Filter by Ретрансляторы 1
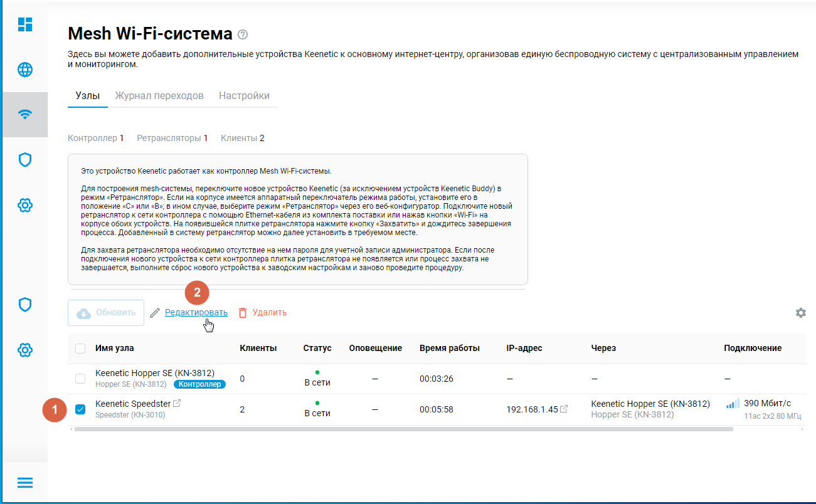Viewport: 816px width, 504px height. click(x=172, y=138)
